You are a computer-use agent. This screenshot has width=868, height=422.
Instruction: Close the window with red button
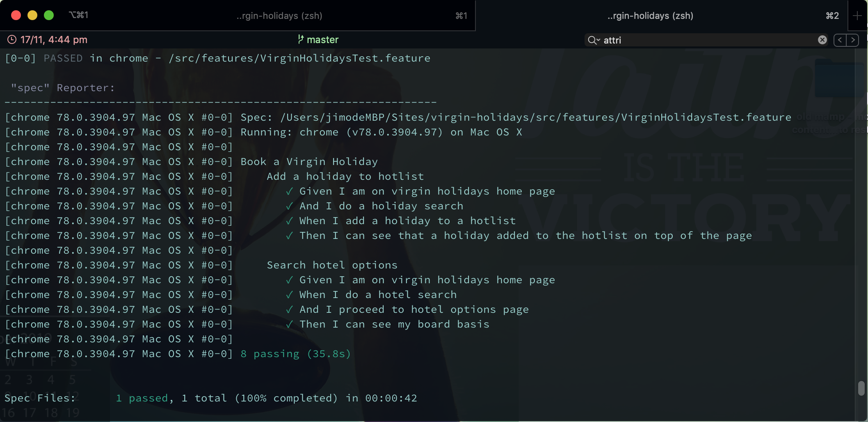click(x=16, y=15)
